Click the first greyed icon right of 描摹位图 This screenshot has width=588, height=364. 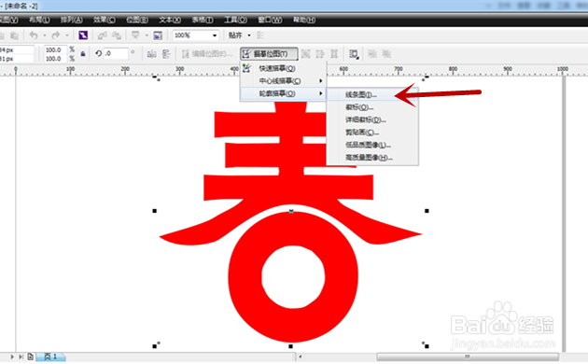pyautogui.click(x=305, y=54)
